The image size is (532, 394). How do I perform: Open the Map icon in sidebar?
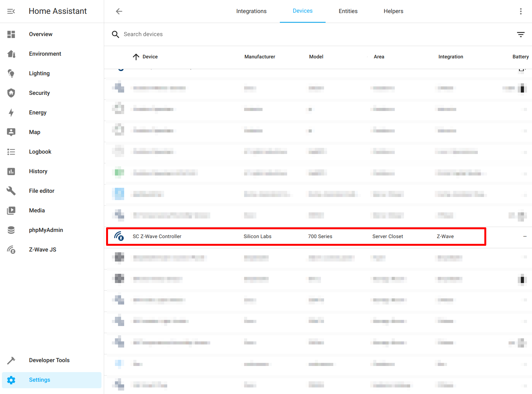click(x=11, y=132)
